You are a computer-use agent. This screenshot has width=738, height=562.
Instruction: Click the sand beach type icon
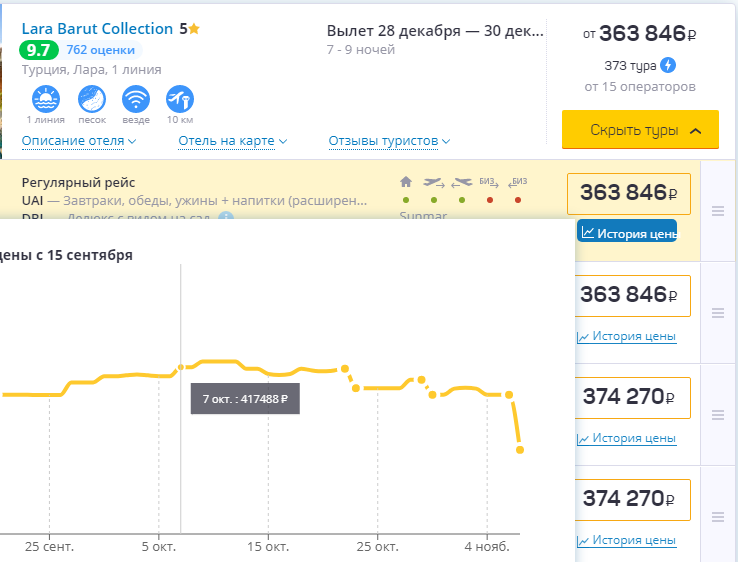[92, 99]
